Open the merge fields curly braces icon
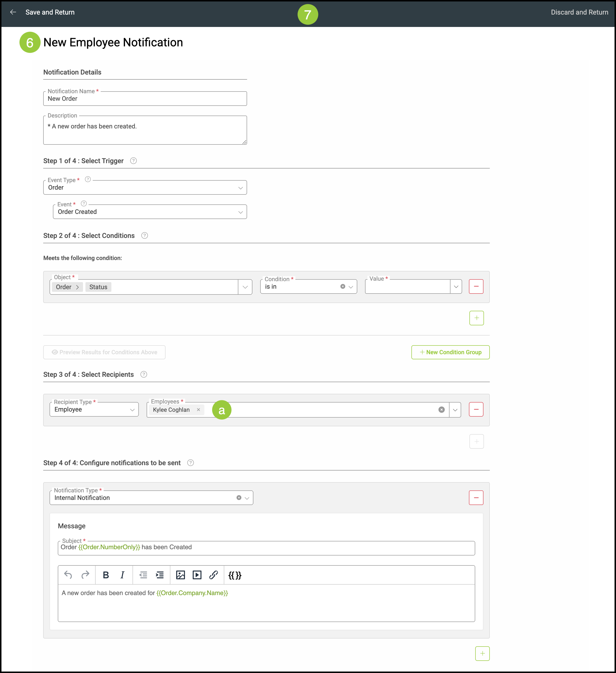Viewport: 616px width, 673px height. click(235, 575)
